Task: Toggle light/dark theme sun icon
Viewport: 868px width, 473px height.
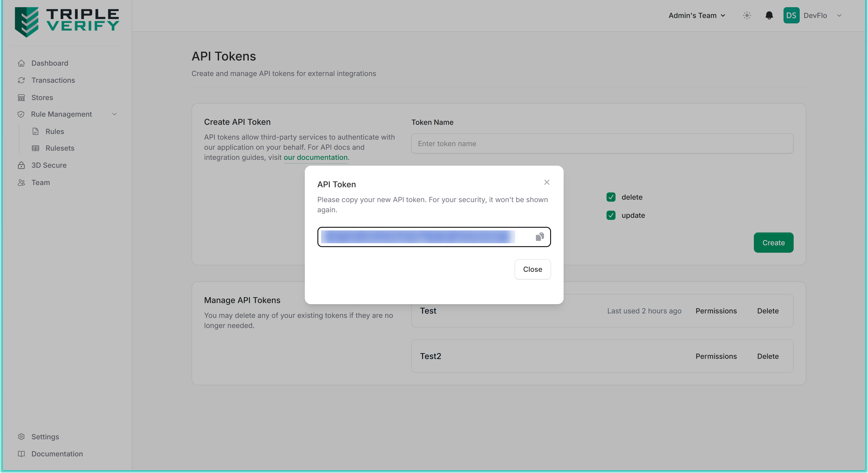Action: coord(747,16)
